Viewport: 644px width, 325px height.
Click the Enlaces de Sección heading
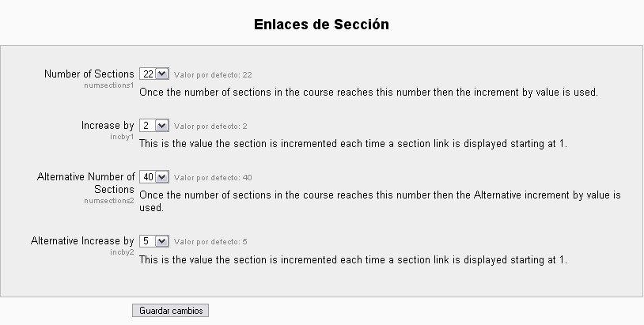pos(321,25)
